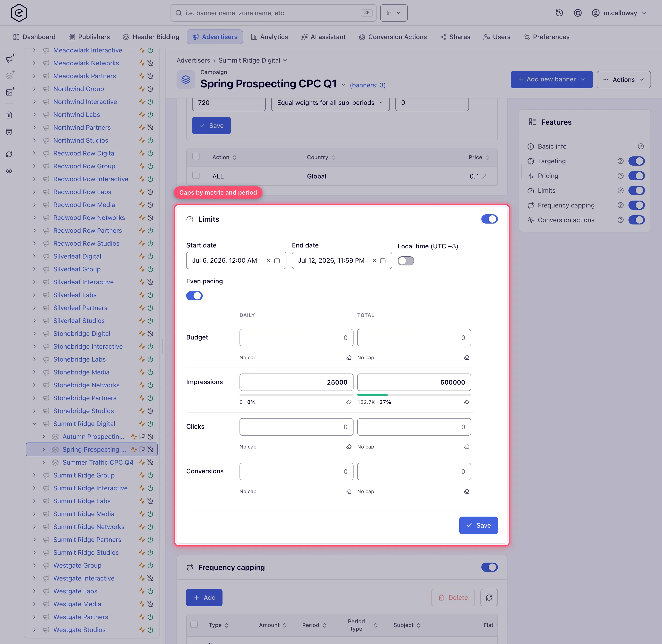Open the Conversion Actions tab

click(x=393, y=37)
